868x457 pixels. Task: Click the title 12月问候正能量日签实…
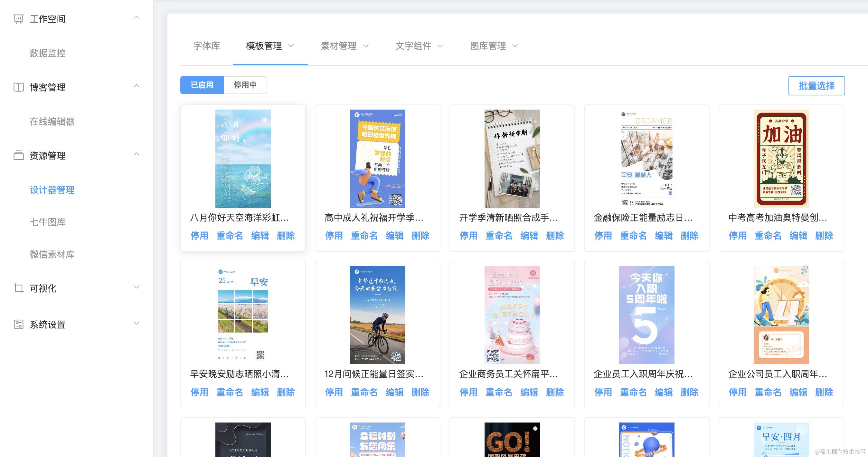[374, 374]
